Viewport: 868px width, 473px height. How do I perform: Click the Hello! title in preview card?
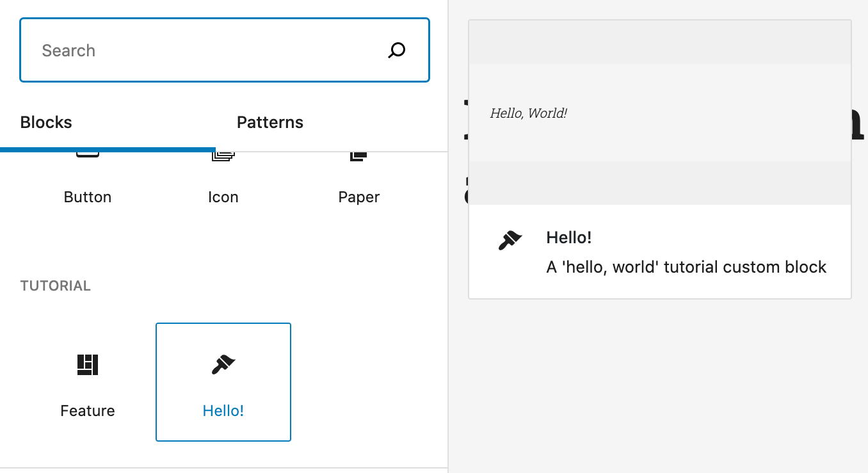(x=568, y=237)
